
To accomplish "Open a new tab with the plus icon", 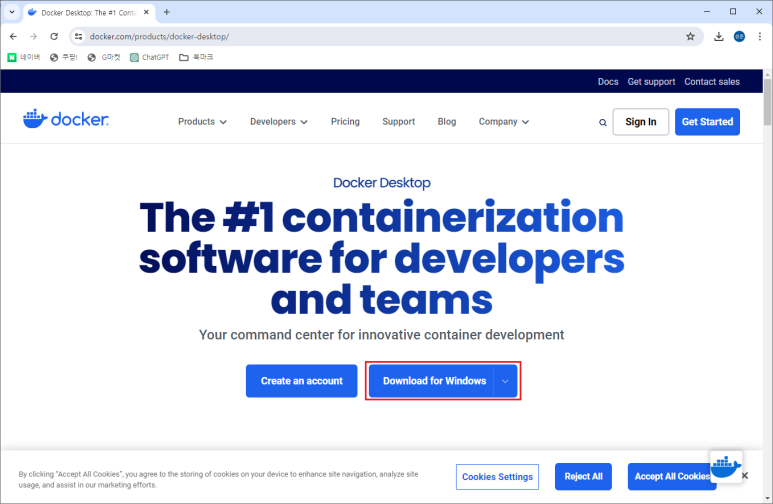I will (x=167, y=12).
